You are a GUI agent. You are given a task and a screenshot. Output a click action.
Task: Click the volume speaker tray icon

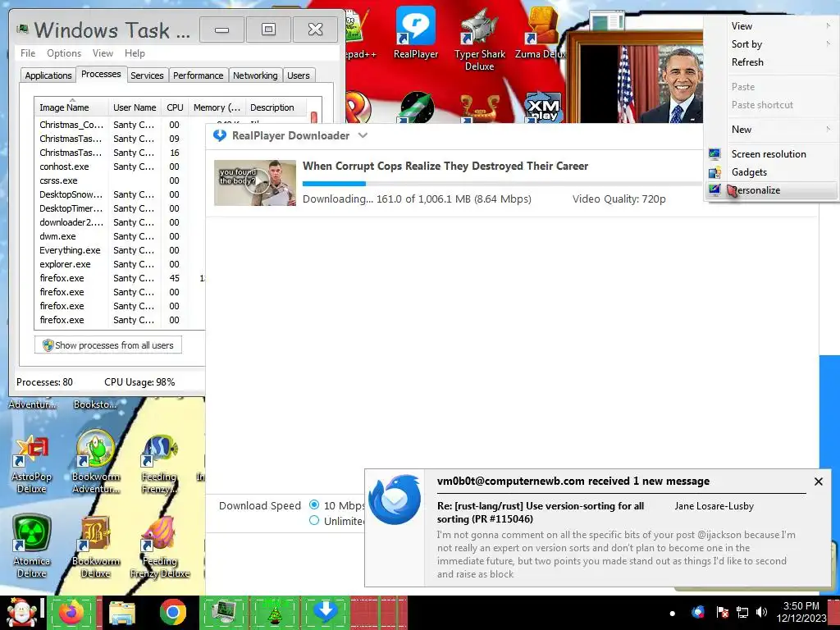point(761,612)
